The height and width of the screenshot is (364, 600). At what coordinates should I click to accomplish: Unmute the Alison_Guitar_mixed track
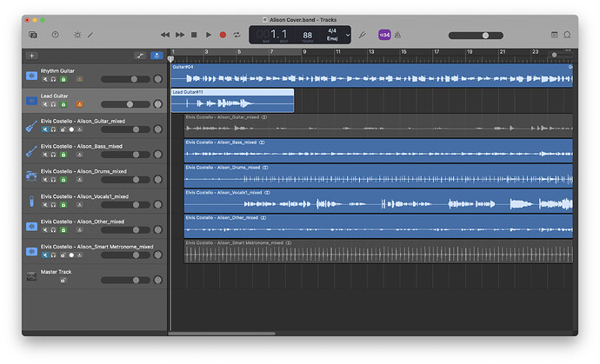45,129
